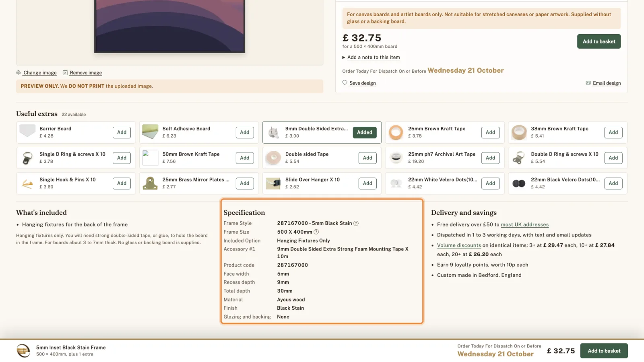This screenshot has width=644, height=362.
Task: Click the Single D Ring product image
Action: coord(27,158)
